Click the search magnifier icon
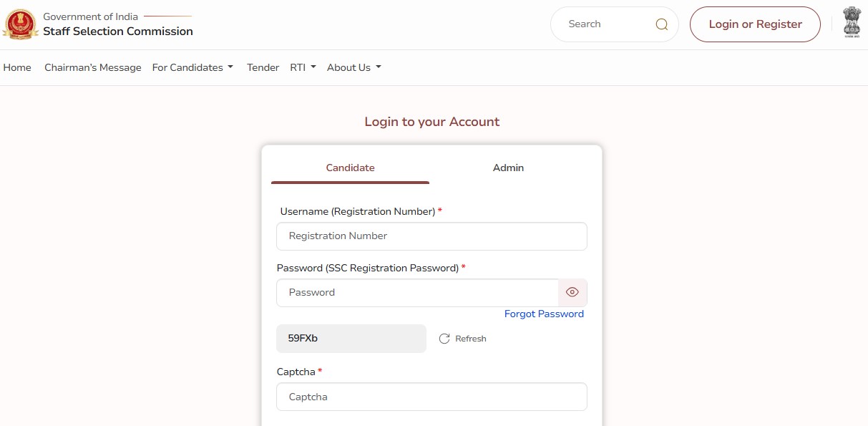The width and height of the screenshot is (868, 426). [x=660, y=24]
